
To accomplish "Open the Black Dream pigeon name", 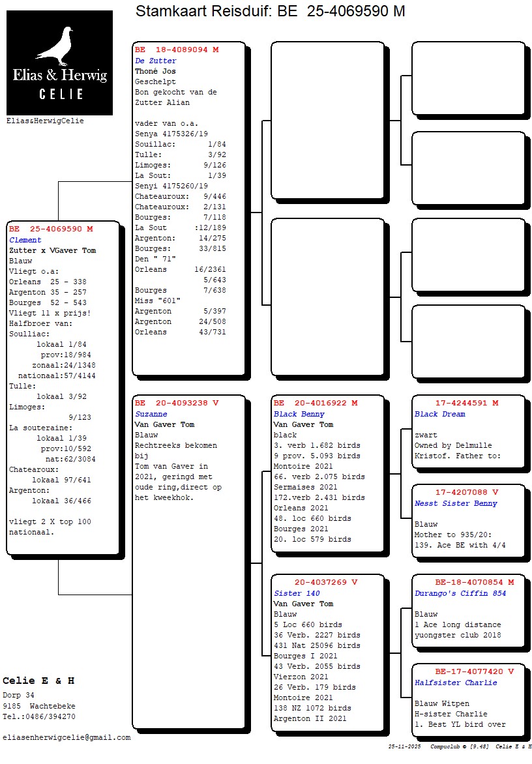I will click(439, 414).
